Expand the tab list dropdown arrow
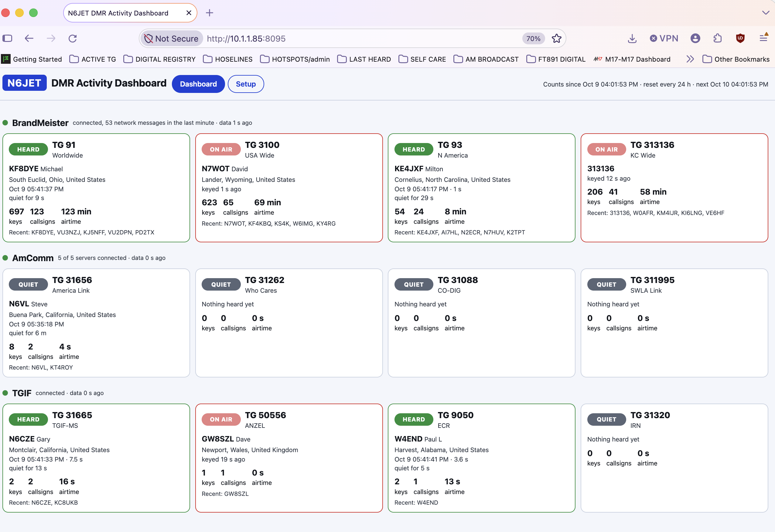 pyautogui.click(x=766, y=13)
